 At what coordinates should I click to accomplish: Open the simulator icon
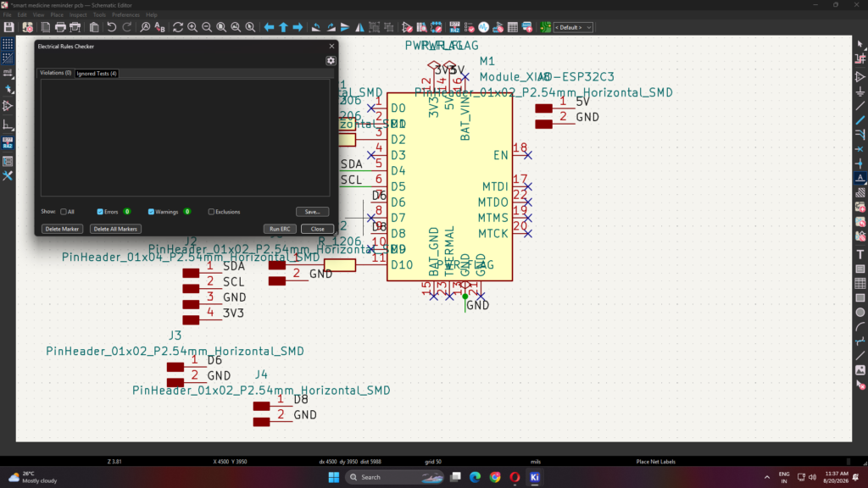484,27
